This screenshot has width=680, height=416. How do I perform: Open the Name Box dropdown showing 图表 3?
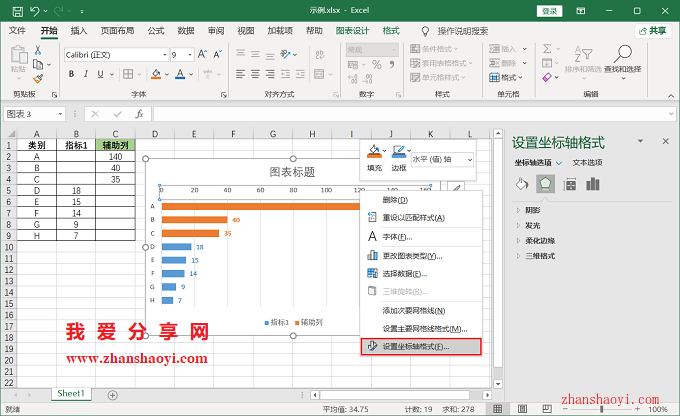click(60, 114)
